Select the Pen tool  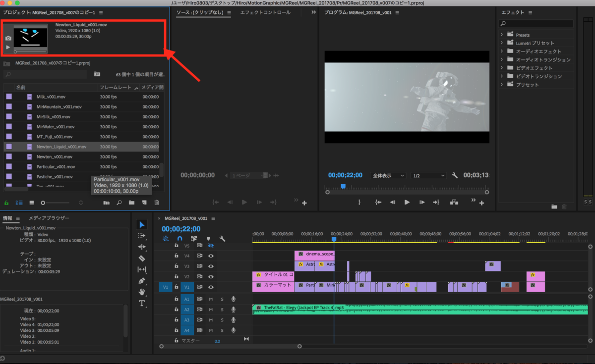click(x=142, y=281)
